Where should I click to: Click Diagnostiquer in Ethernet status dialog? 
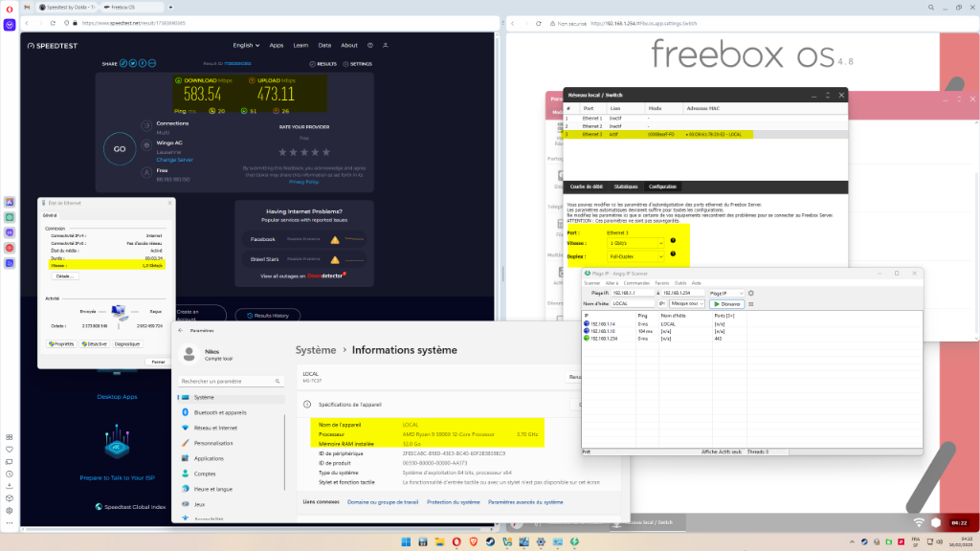127,344
